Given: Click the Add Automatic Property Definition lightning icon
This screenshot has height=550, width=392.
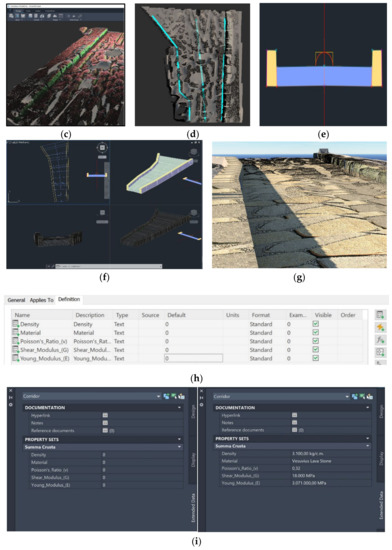Looking at the screenshot, I should click(x=380, y=327).
